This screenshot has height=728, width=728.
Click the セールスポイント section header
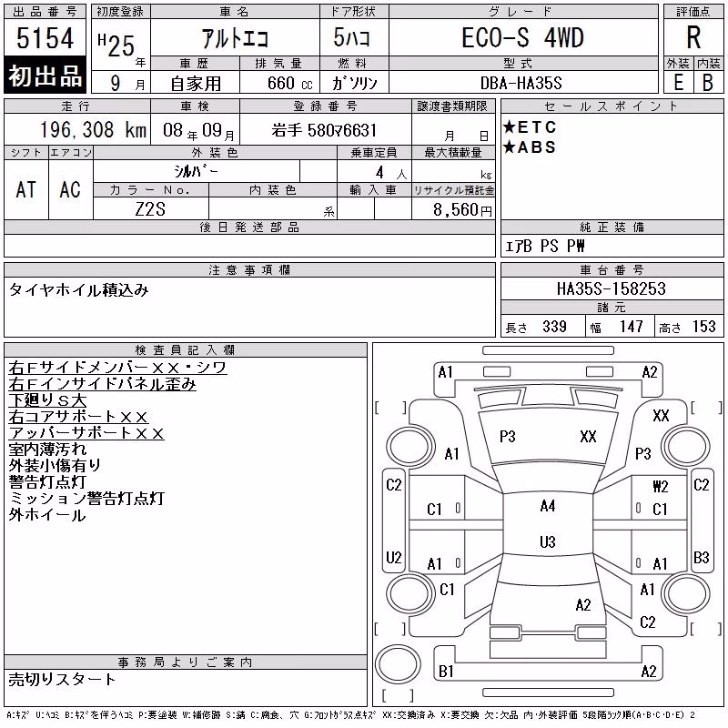tap(612, 106)
